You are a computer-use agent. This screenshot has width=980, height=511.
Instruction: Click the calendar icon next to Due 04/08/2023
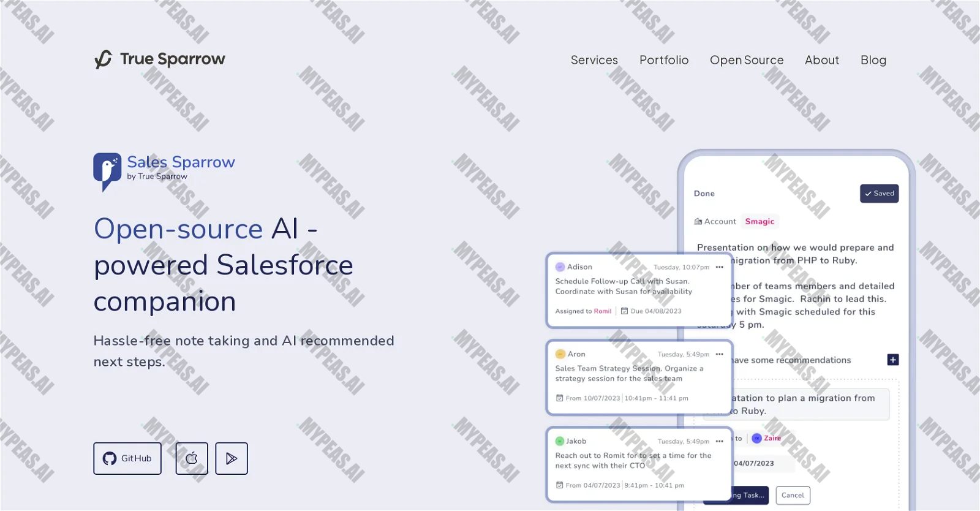(x=625, y=311)
